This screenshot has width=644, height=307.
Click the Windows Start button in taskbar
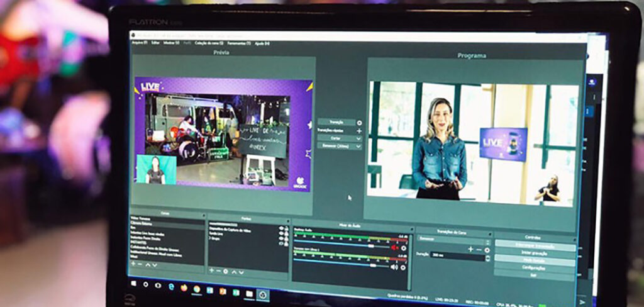(133, 283)
